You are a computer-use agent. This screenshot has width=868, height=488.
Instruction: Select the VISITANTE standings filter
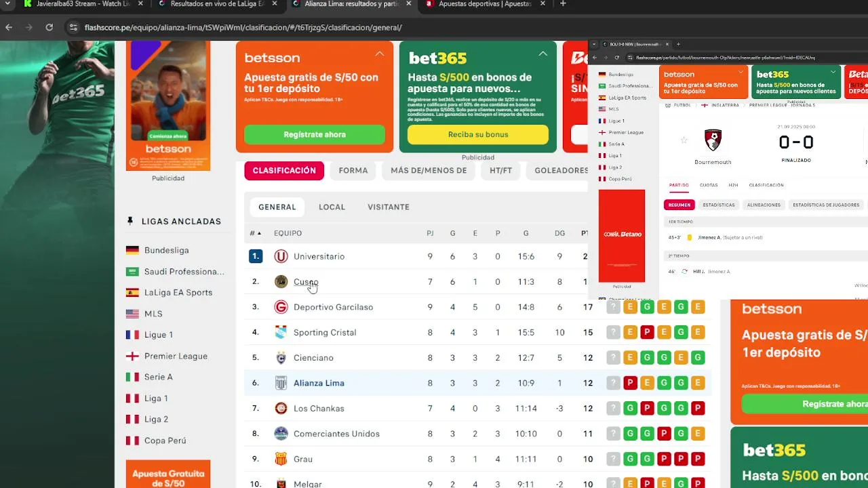coord(389,207)
